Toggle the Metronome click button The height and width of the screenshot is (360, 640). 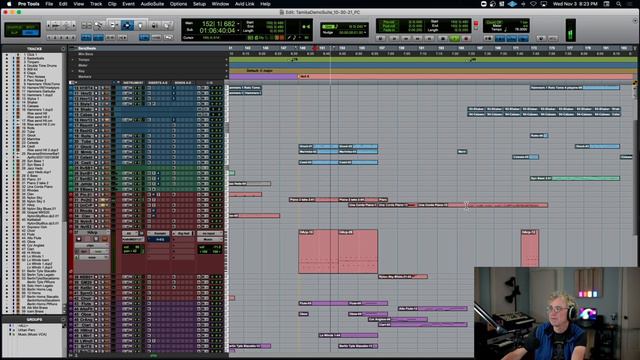coord(500,38)
